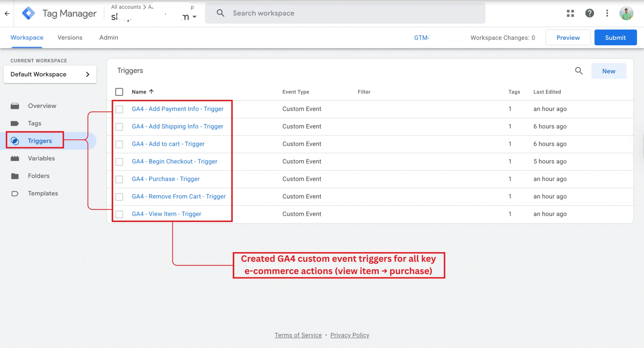This screenshot has height=348, width=644.
Task: Open GA4 - Add to cart - Trigger link
Action: point(168,144)
